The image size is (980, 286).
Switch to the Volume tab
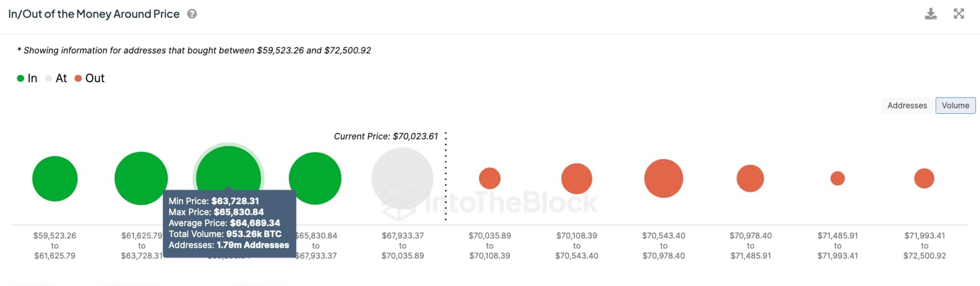click(955, 106)
